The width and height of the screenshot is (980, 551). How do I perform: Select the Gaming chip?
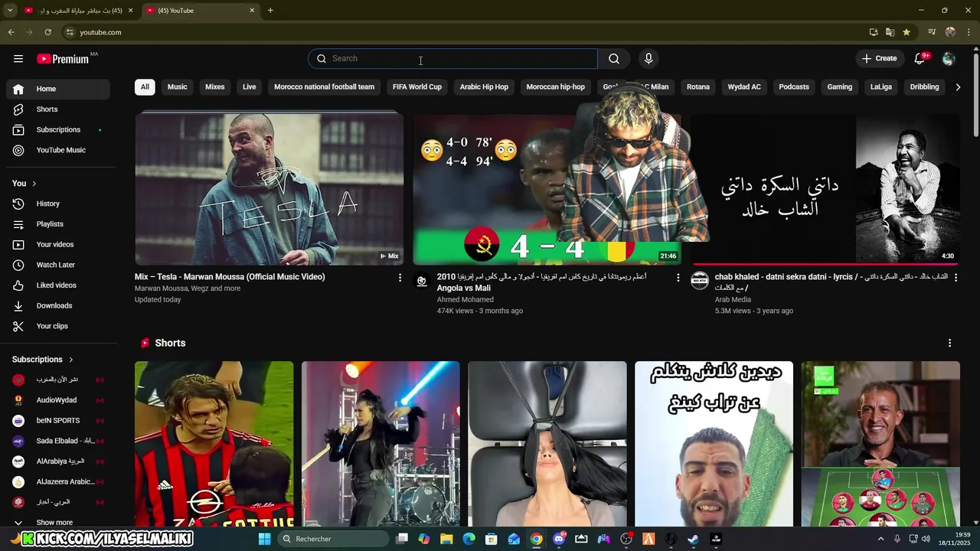(840, 87)
